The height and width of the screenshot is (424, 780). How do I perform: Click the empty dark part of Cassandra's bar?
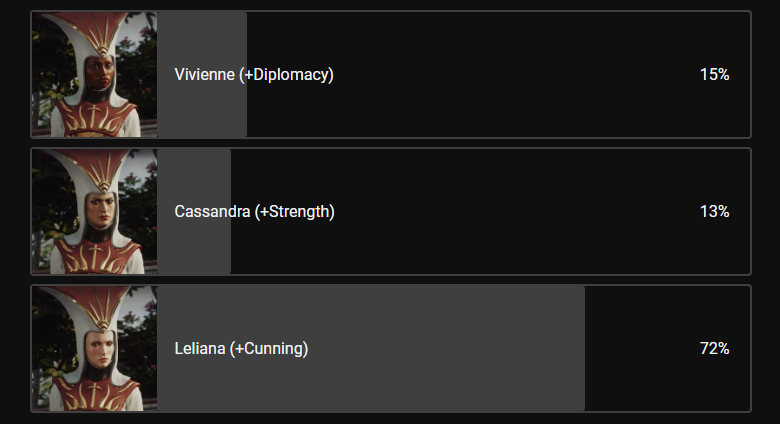coord(500,211)
